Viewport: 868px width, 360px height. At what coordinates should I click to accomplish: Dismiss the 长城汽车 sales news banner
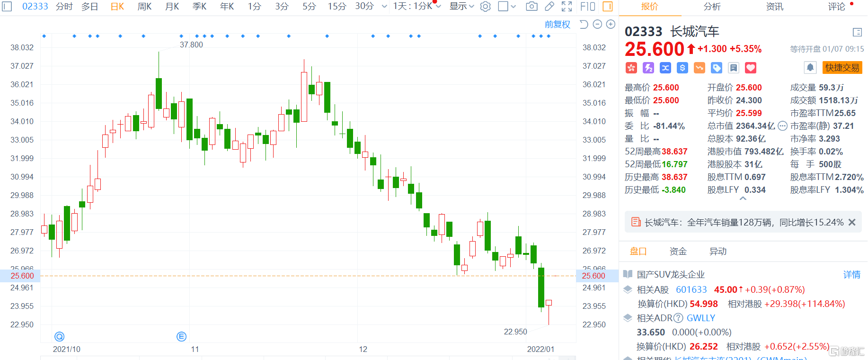click(852, 222)
